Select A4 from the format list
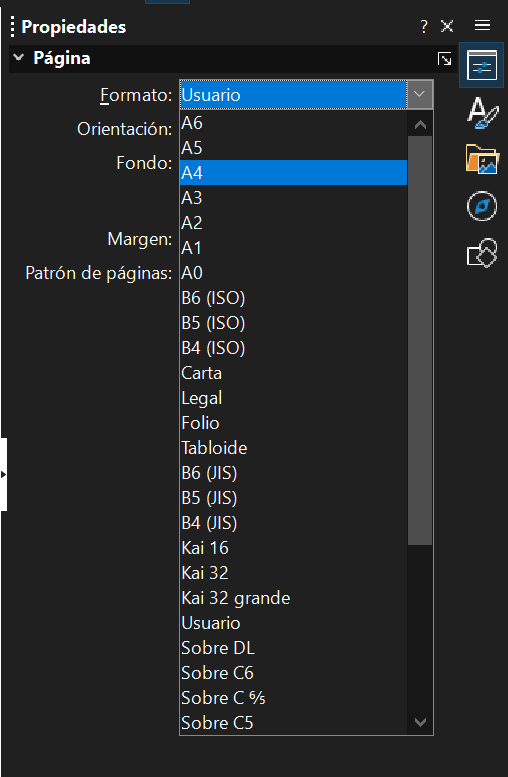This screenshot has height=777, width=508. [x=293, y=172]
